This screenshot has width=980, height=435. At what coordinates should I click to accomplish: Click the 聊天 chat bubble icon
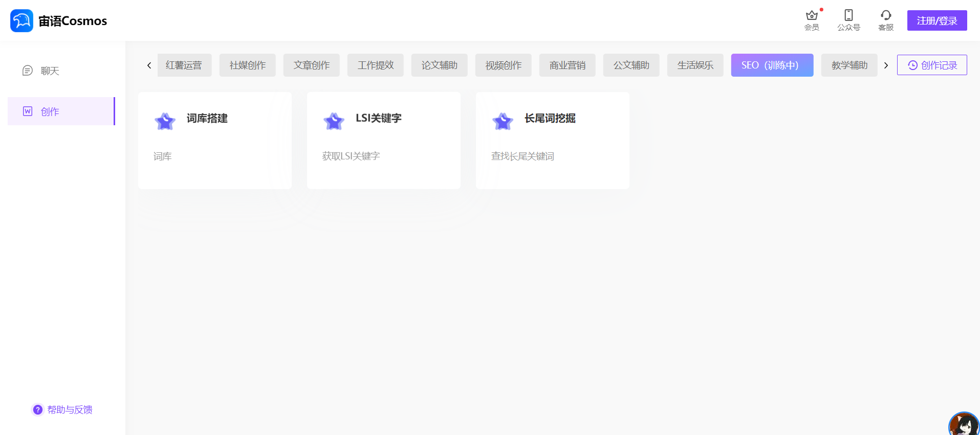click(x=28, y=71)
